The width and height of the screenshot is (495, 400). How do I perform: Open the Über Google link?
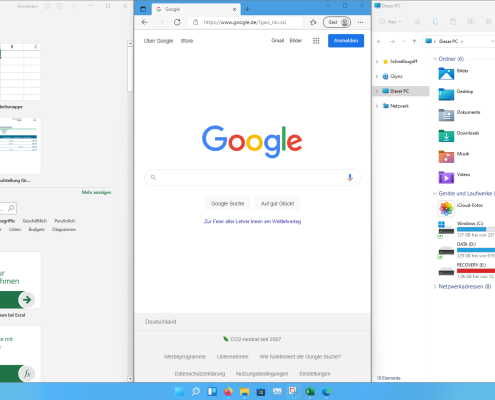click(158, 41)
